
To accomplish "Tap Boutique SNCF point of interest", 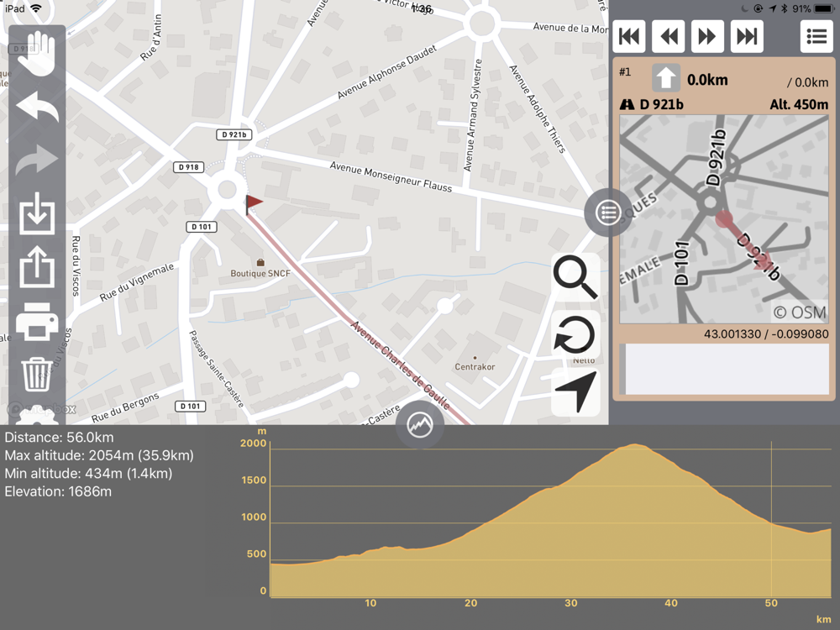I will tap(260, 269).
